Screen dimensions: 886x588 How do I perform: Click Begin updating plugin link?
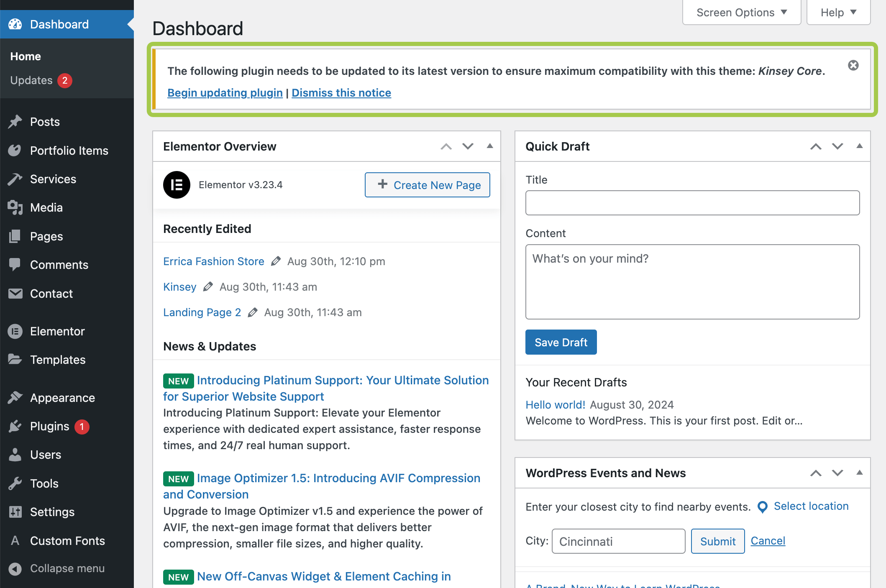point(225,93)
